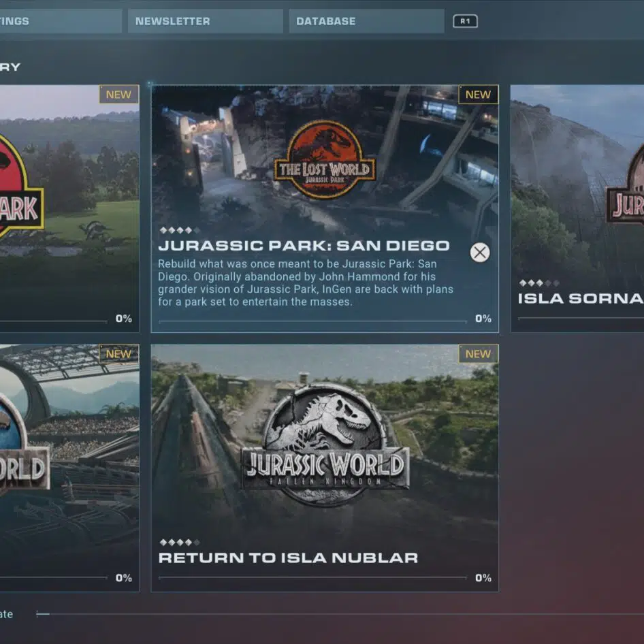Click the difficulty diamonds above Isla Sorna
The image size is (644, 644).
pos(539,283)
